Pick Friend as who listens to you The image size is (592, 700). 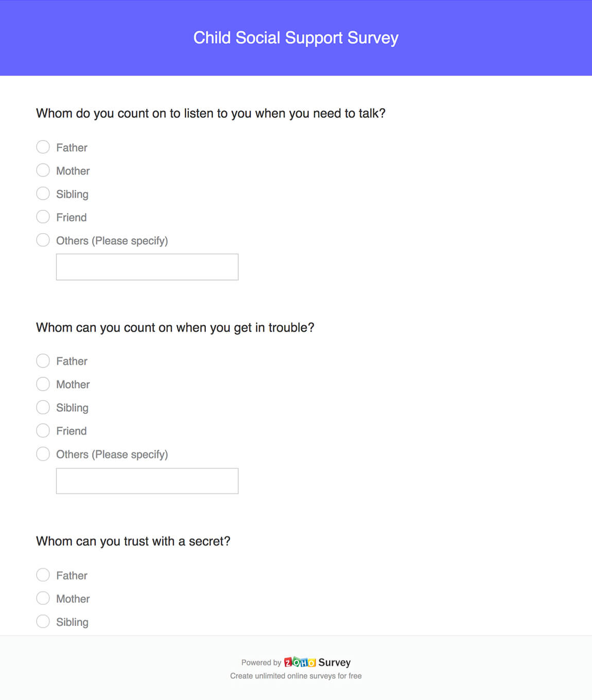43,217
